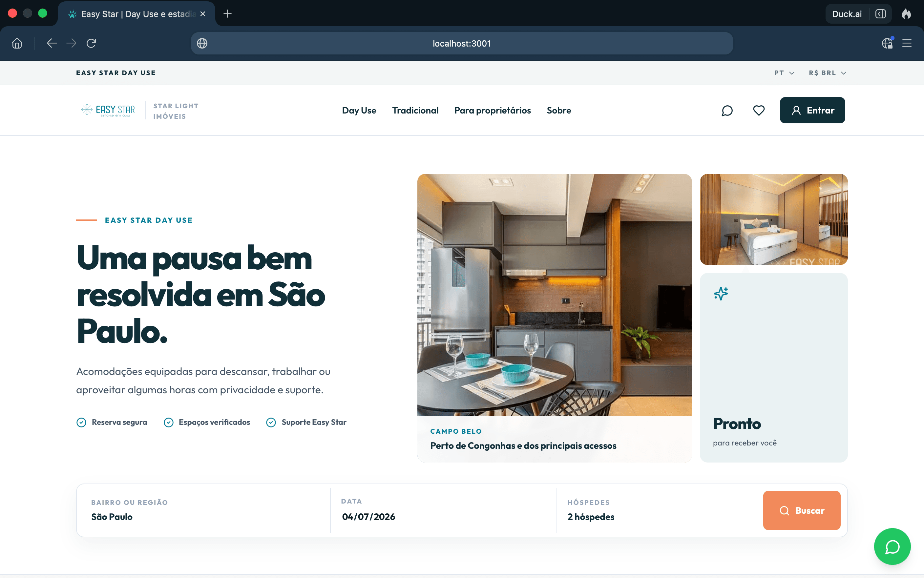Expand the PT language dropdown
This screenshot has width=924, height=578.
tap(784, 73)
